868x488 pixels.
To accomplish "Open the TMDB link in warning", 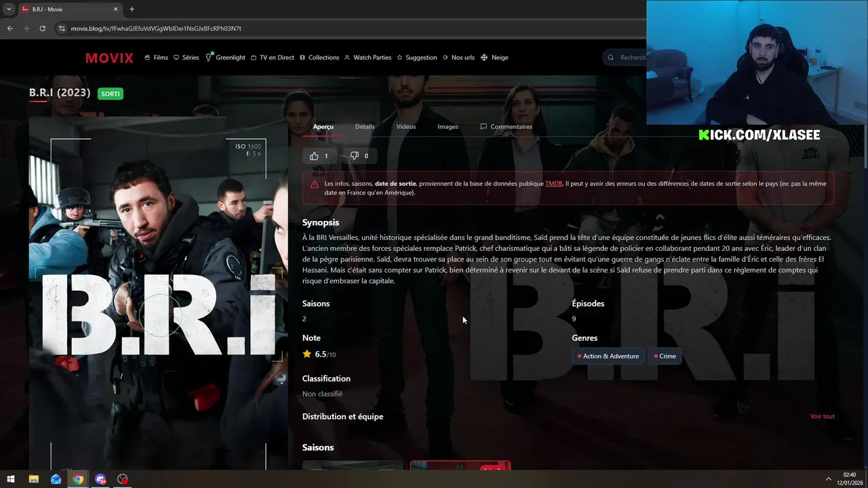I will coord(554,184).
